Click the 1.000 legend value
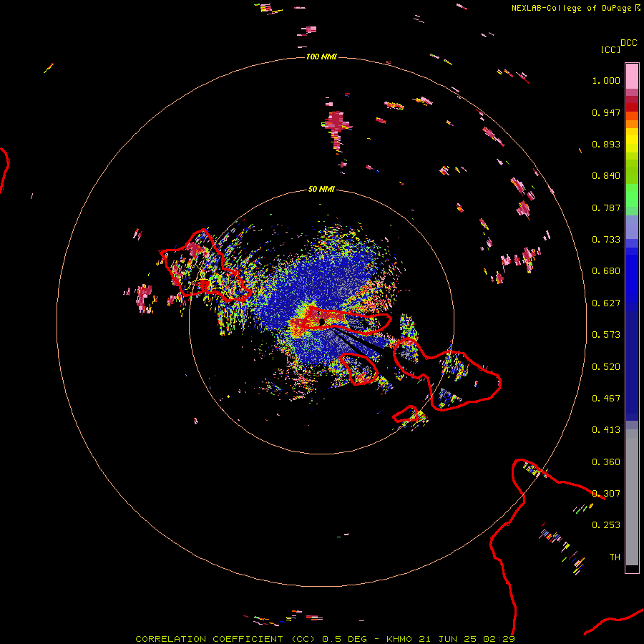This screenshot has height=644, width=644. click(606, 80)
